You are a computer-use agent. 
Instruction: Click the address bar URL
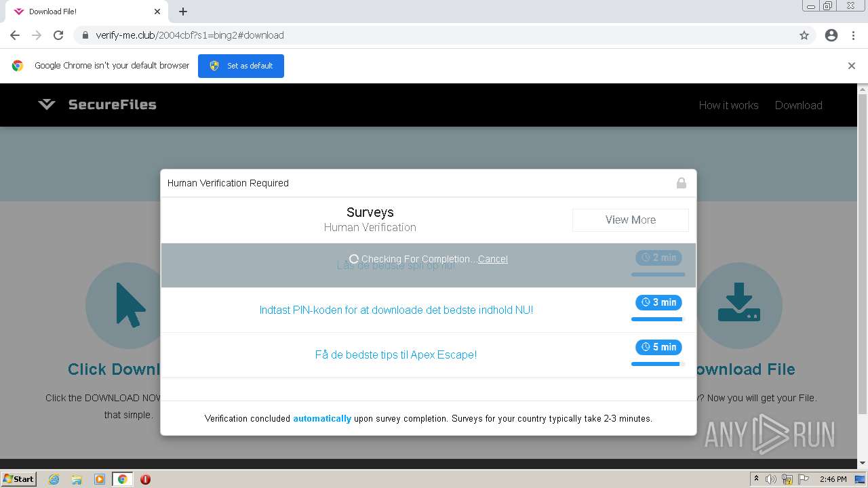coord(190,35)
